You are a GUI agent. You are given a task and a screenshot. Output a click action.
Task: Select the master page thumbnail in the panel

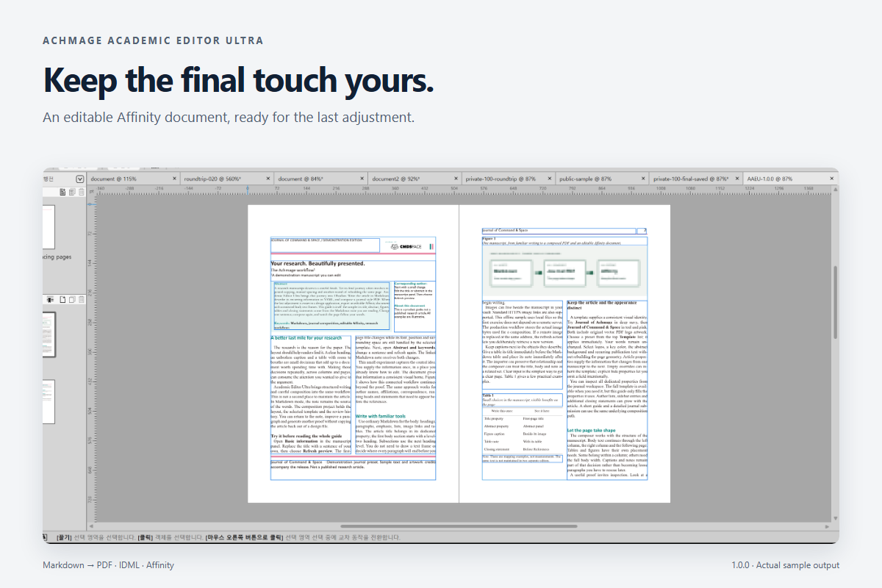[49, 227]
